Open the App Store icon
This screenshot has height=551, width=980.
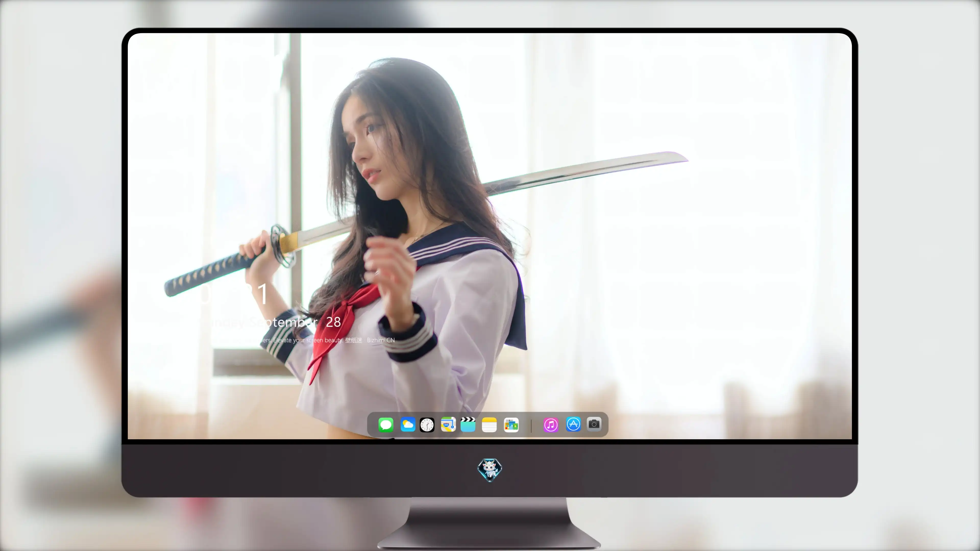(x=573, y=424)
